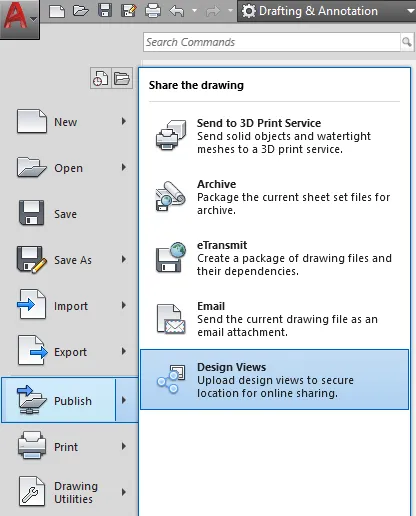
Task: Click the 3D print service printer icon
Action: pos(171,135)
